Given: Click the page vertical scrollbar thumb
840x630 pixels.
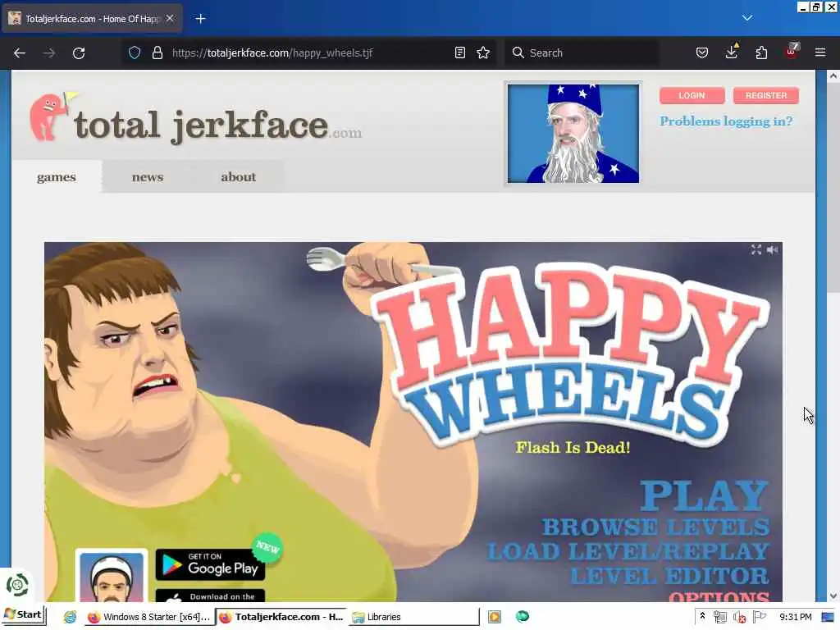Looking at the screenshot, I should 833,188.
